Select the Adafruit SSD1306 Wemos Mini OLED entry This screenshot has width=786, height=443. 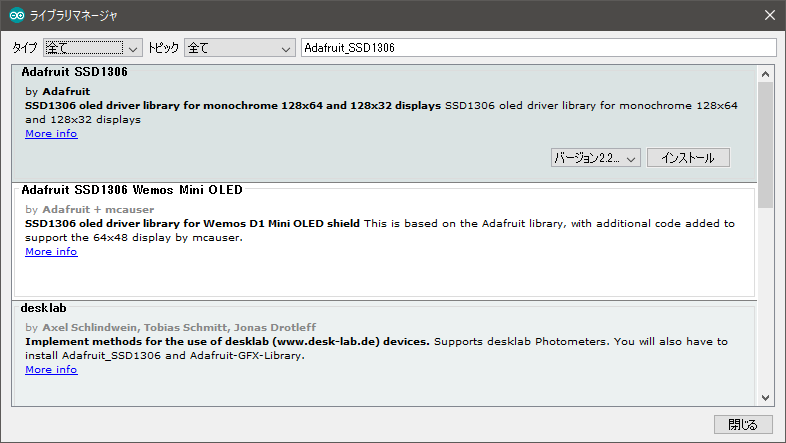(x=384, y=241)
